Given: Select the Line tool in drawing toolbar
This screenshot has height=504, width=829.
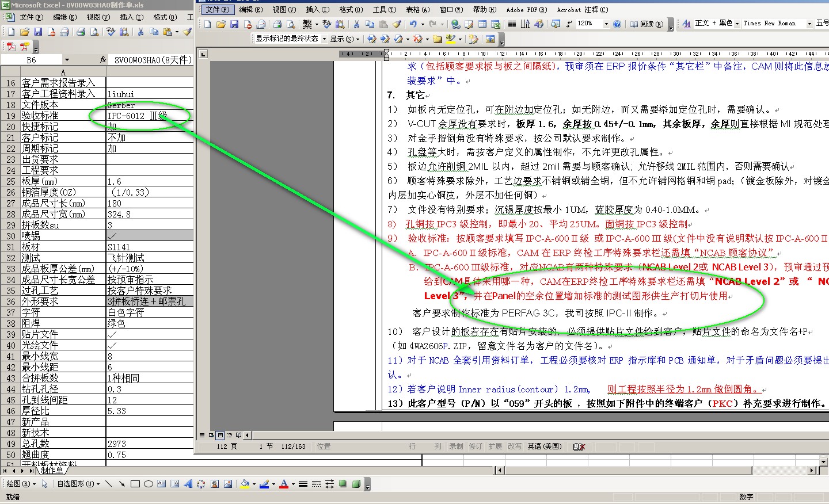Looking at the screenshot, I should point(108,484).
